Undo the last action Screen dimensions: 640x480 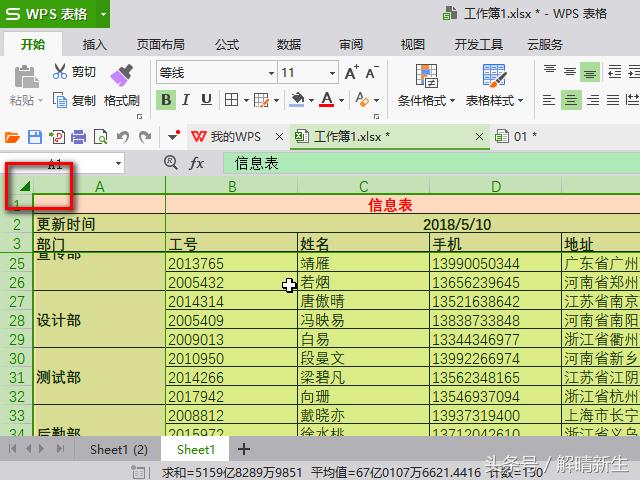123,137
